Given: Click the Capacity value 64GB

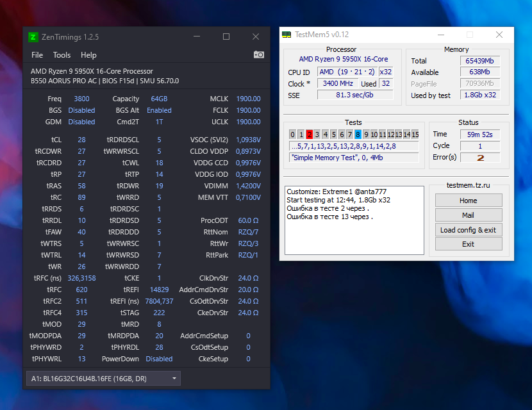Looking at the screenshot, I should point(159,99).
